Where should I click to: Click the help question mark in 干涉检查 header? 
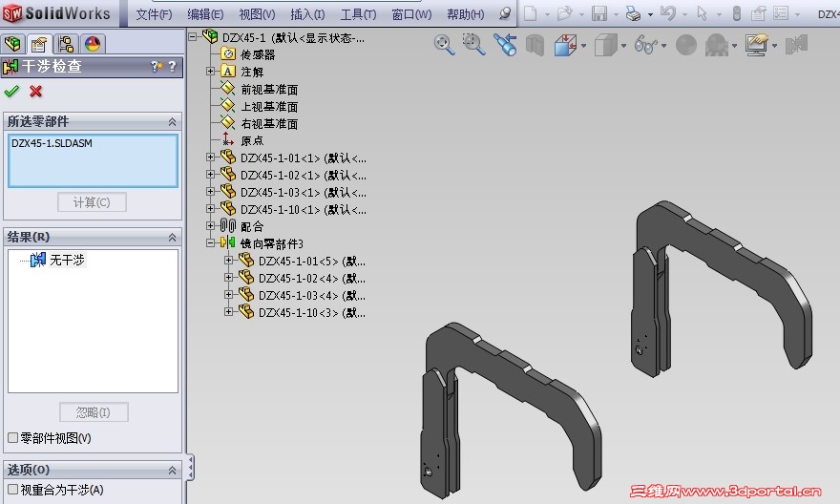pyautogui.click(x=172, y=67)
